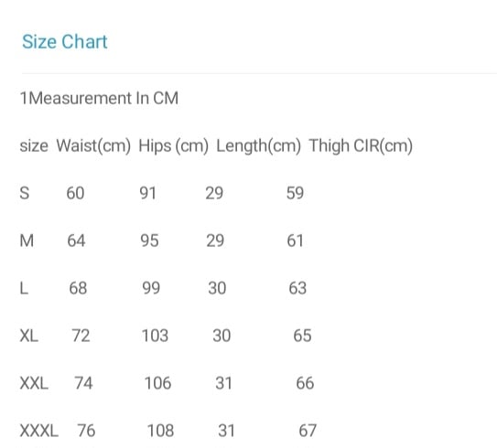The width and height of the screenshot is (497, 448).
Task: Click the size column header
Action: tap(34, 146)
